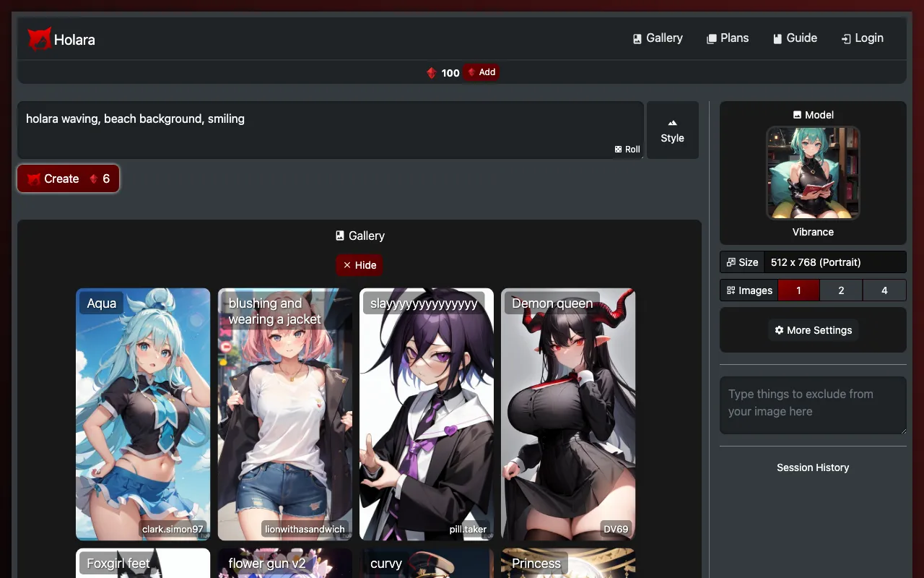Open the slayyyyyyyyyyyyyy gallery image

[x=427, y=414]
